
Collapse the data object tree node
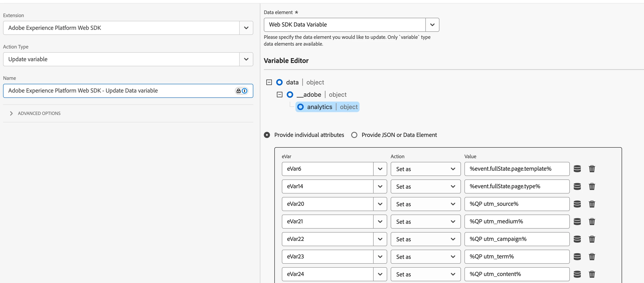[269, 82]
